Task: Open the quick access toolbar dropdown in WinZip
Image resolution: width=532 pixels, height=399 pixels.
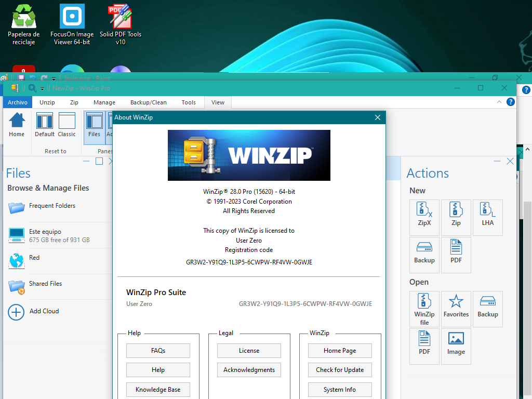Action: [x=42, y=89]
